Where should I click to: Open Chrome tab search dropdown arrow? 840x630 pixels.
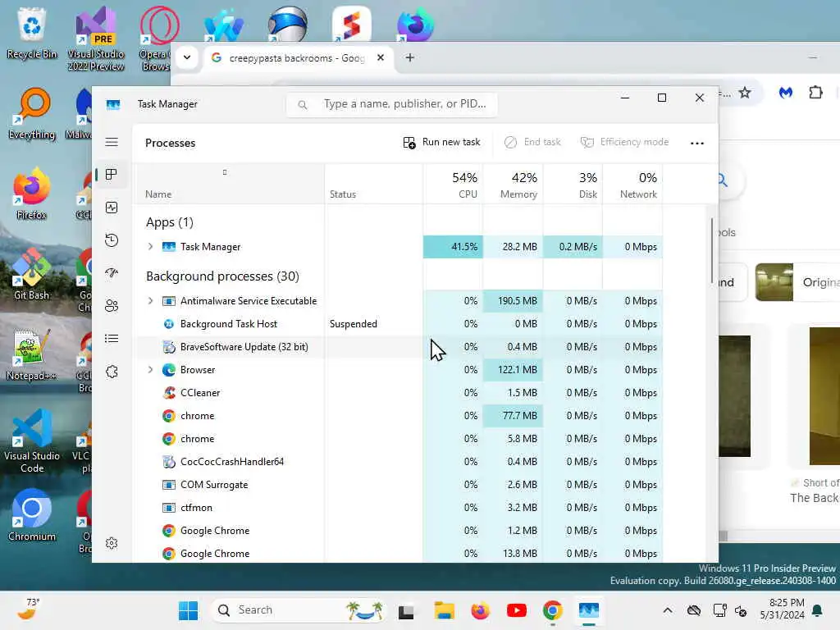pos(187,57)
